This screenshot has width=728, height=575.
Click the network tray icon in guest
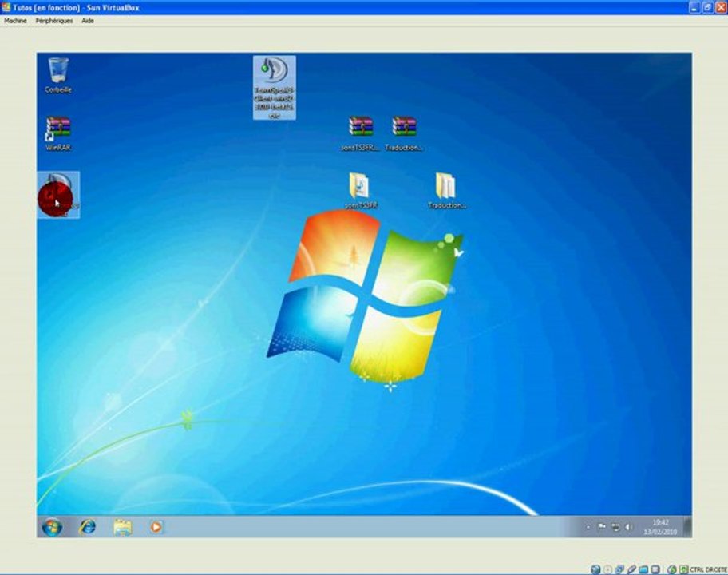615,527
